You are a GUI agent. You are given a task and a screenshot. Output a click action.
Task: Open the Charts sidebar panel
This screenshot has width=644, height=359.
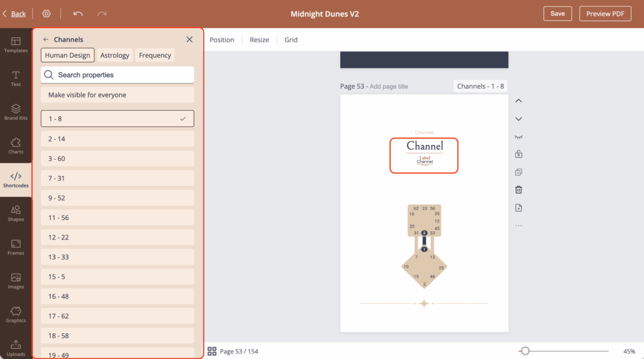pos(16,146)
